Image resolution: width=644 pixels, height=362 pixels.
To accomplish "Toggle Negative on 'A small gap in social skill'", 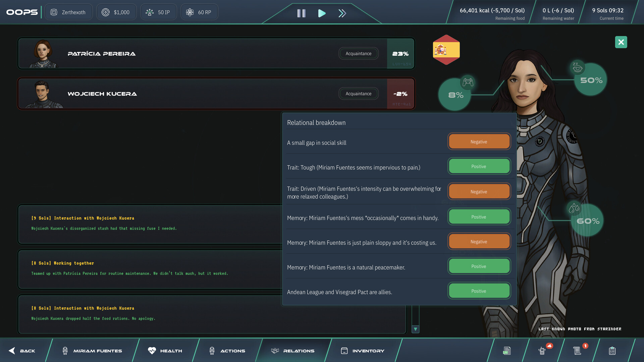I will point(479,141).
